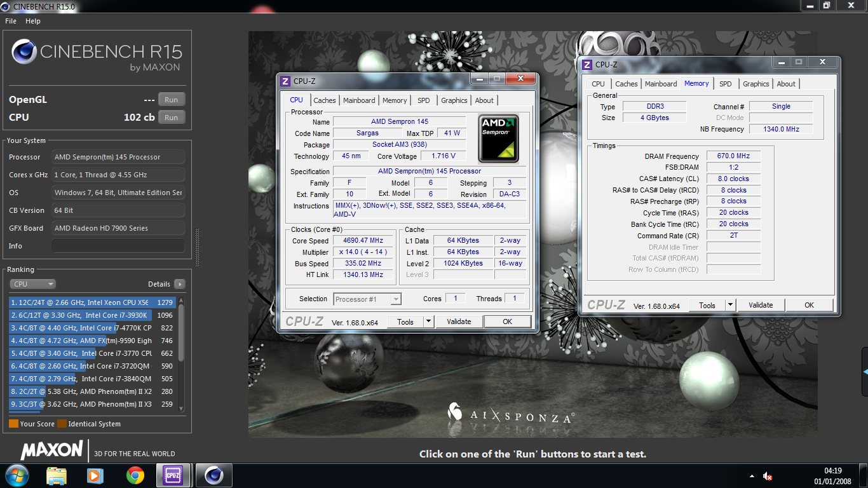
Task: Run the OpenGL benchmark test
Action: (x=172, y=100)
